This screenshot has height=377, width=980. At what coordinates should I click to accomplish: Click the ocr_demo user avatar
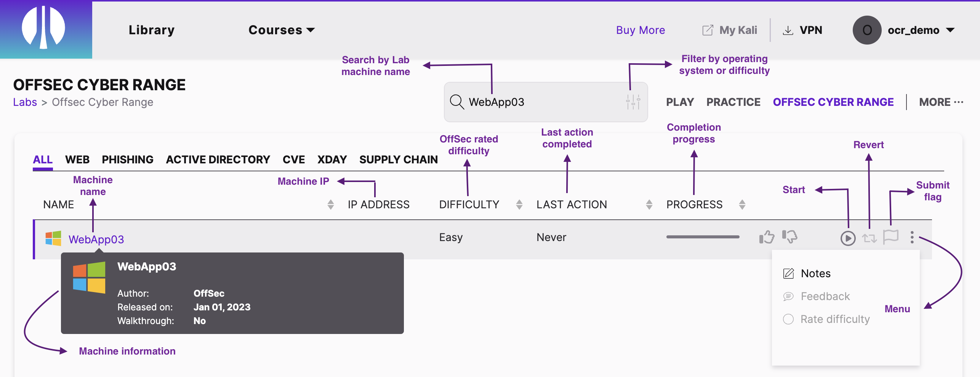[867, 30]
